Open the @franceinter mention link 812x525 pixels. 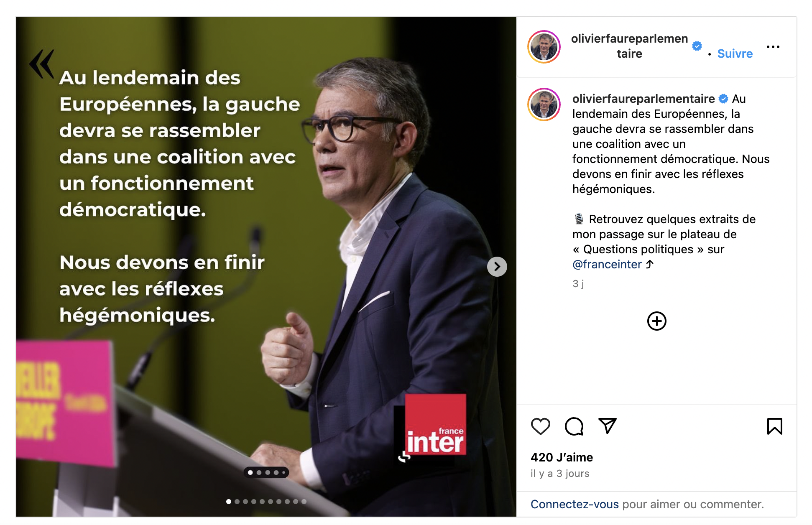(x=607, y=264)
